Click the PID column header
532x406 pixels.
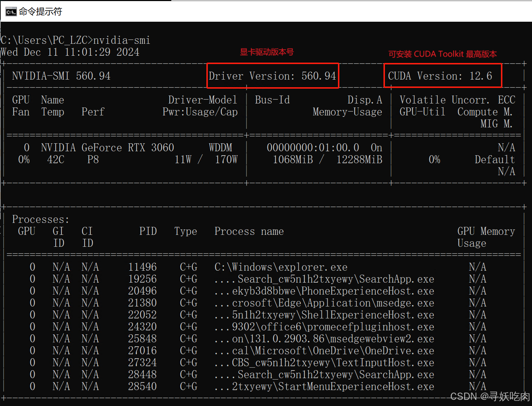148,231
